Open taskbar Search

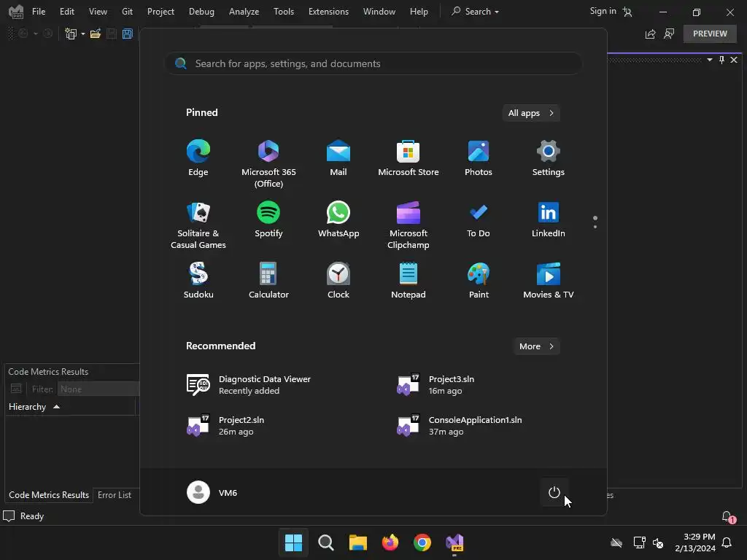tap(326, 542)
